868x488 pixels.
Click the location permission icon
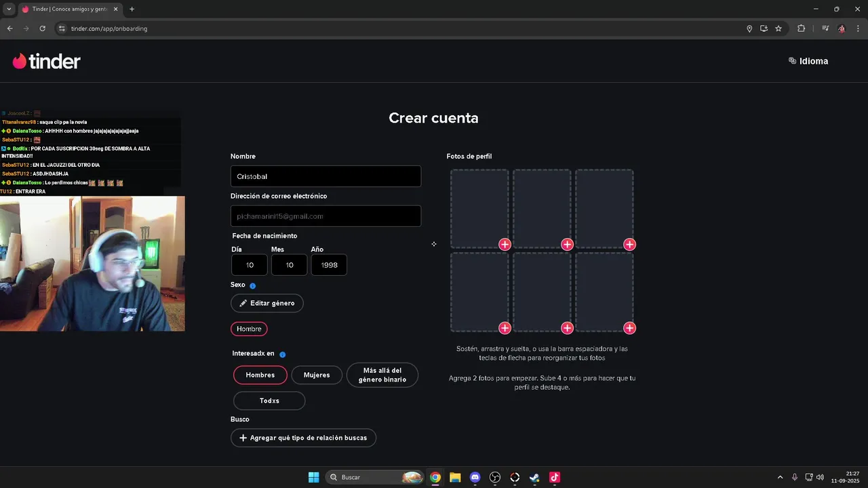(749, 28)
